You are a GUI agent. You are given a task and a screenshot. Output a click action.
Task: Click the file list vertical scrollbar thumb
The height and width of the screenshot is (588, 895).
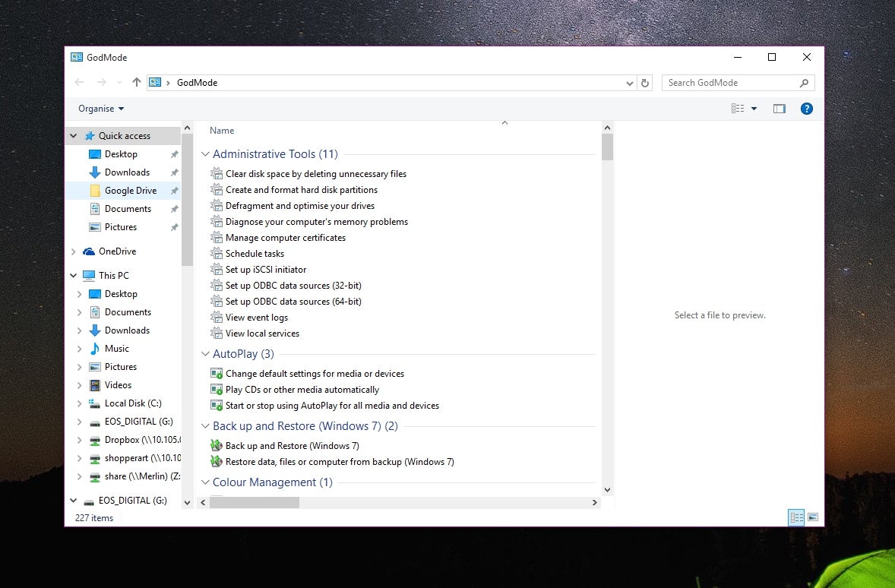click(x=607, y=147)
